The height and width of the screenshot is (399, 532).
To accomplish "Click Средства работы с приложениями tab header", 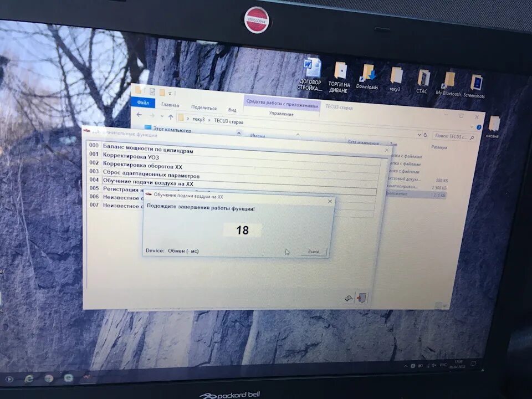I will pos(282,103).
